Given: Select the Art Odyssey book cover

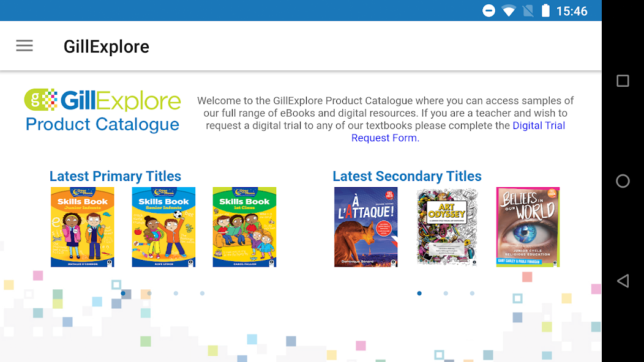Looking at the screenshot, I should (447, 227).
